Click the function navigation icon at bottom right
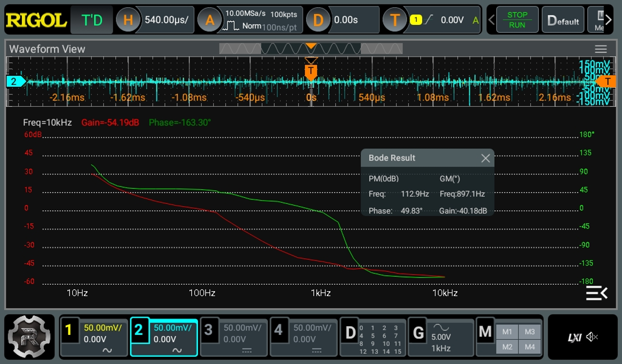The height and width of the screenshot is (364, 622). [x=597, y=293]
